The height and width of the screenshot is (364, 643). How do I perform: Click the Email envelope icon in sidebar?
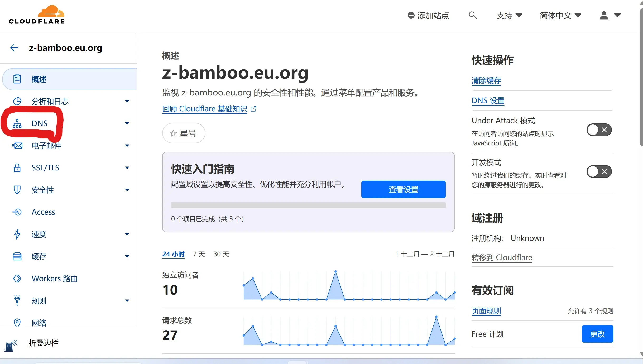(x=17, y=145)
